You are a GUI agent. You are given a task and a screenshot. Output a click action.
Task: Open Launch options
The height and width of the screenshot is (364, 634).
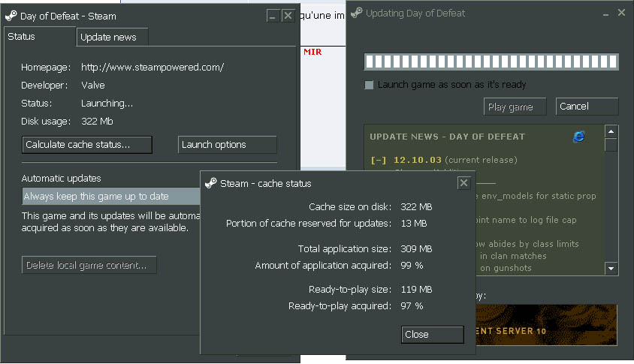[227, 145]
